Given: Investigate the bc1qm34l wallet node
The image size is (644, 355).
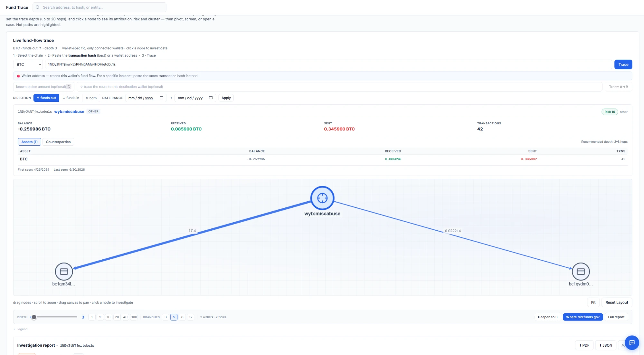Looking at the screenshot, I should [x=64, y=272].
